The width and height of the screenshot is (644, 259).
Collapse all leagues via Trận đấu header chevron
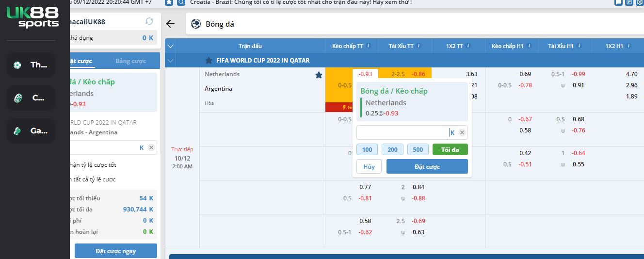[x=170, y=46]
